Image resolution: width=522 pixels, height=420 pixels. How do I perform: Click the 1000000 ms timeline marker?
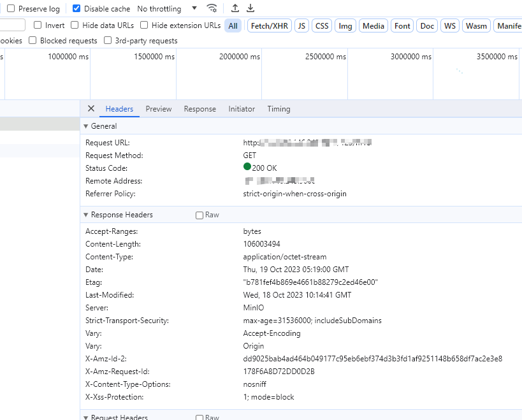click(68, 57)
